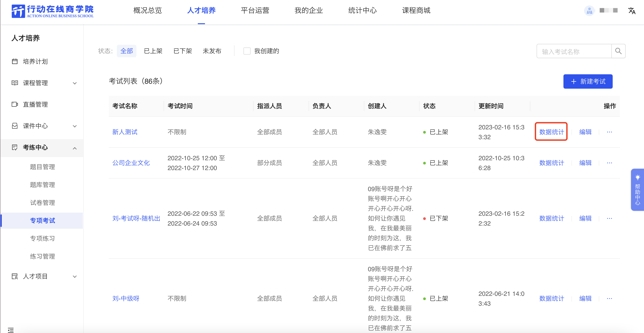Open 数据统计 for 新人测试
The image size is (644, 333).
(552, 132)
